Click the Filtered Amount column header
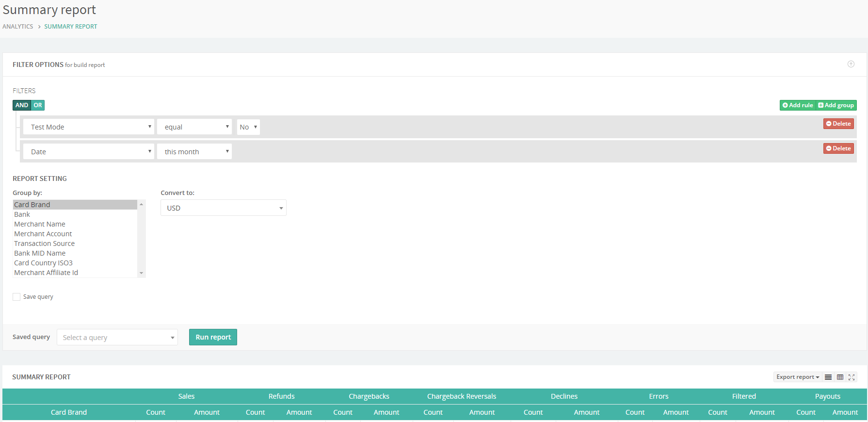The height and width of the screenshot is (422, 868). (x=762, y=412)
